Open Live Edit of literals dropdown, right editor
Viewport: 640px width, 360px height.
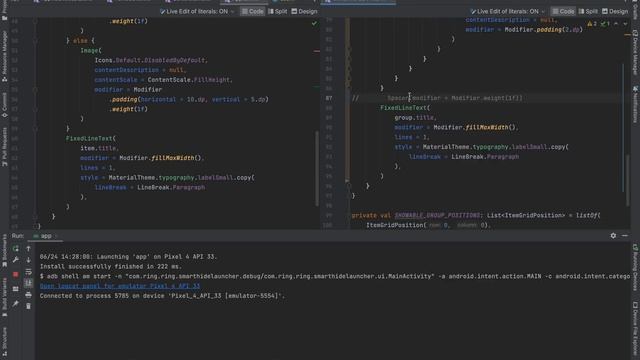(x=508, y=11)
